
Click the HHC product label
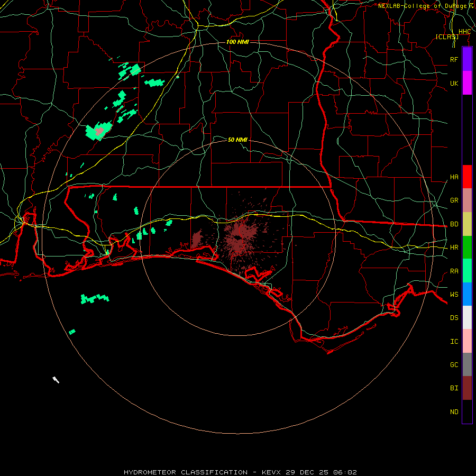pos(464,32)
